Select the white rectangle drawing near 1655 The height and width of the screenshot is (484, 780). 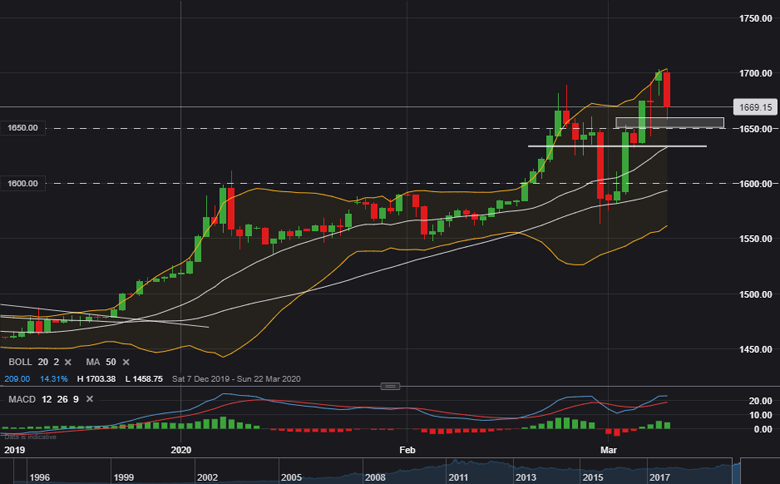tap(669, 122)
